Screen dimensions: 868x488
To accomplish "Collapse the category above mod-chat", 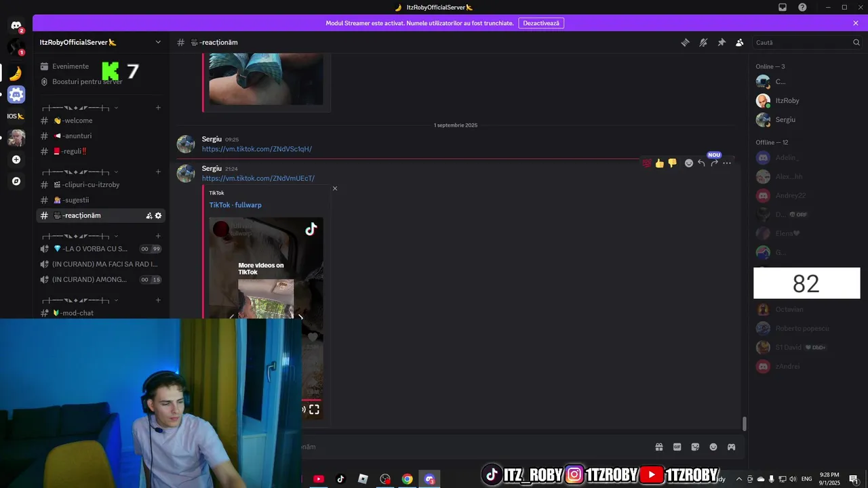I will 80,300.
